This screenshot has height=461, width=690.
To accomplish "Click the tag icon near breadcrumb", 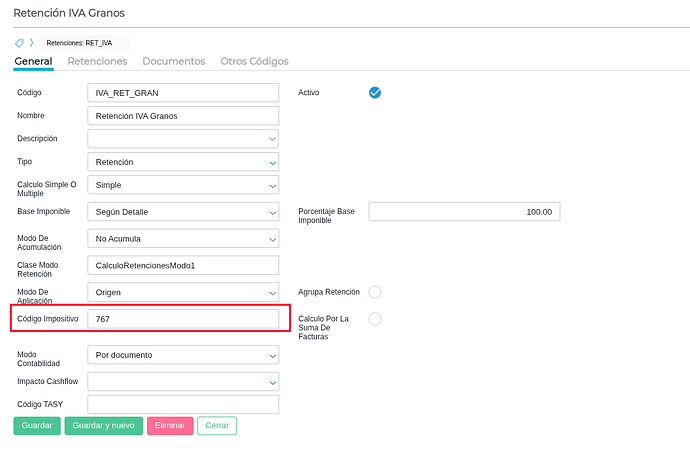I will point(19,43).
